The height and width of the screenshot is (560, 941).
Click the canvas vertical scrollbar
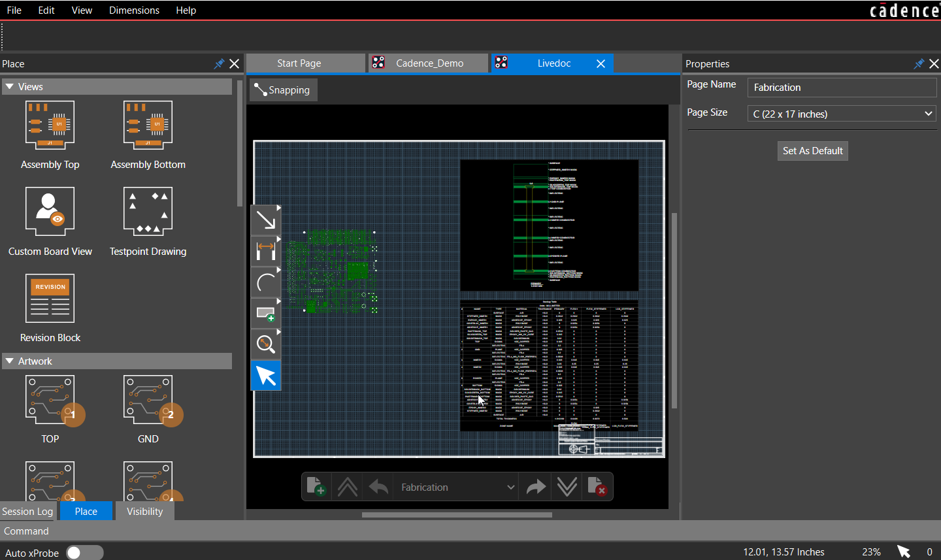(x=674, y=311)
